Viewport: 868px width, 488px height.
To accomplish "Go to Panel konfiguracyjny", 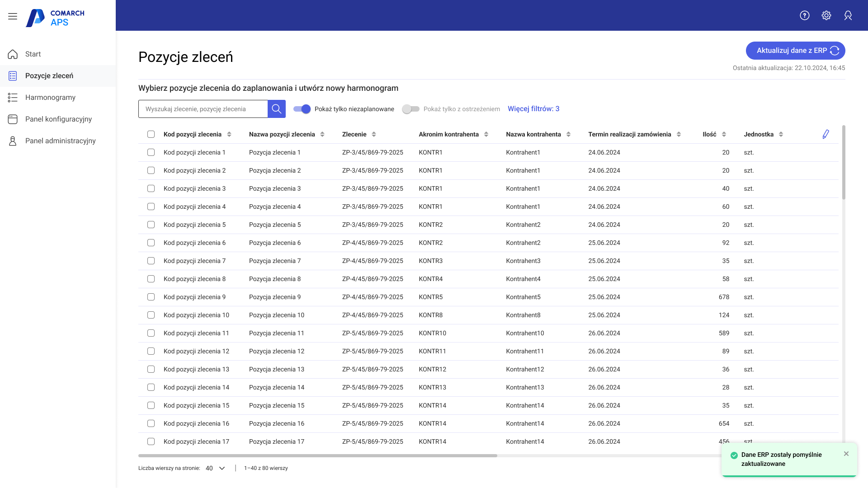I will pos(58,119).
